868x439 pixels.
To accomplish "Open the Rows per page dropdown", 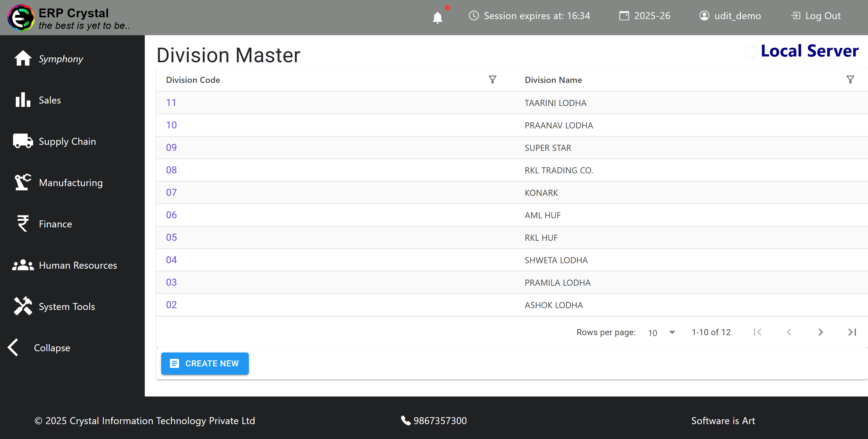I will (x=661, y=332).
